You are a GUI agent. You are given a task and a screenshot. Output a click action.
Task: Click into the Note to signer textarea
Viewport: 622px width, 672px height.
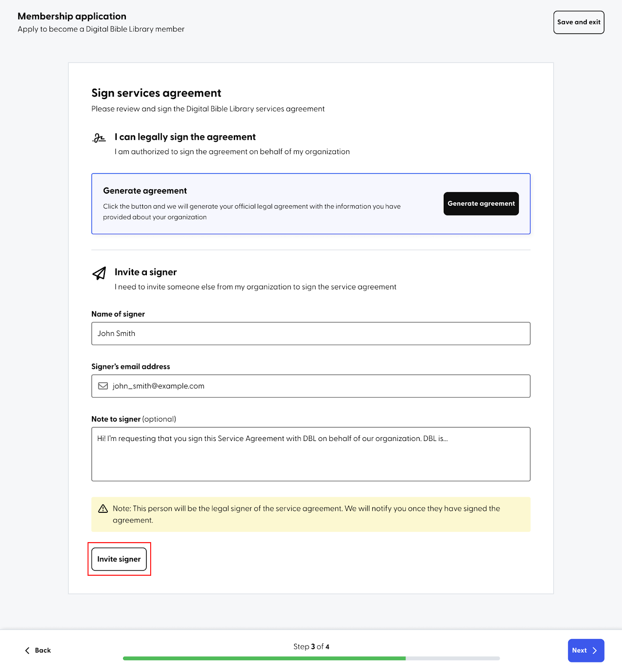[311, 454]
